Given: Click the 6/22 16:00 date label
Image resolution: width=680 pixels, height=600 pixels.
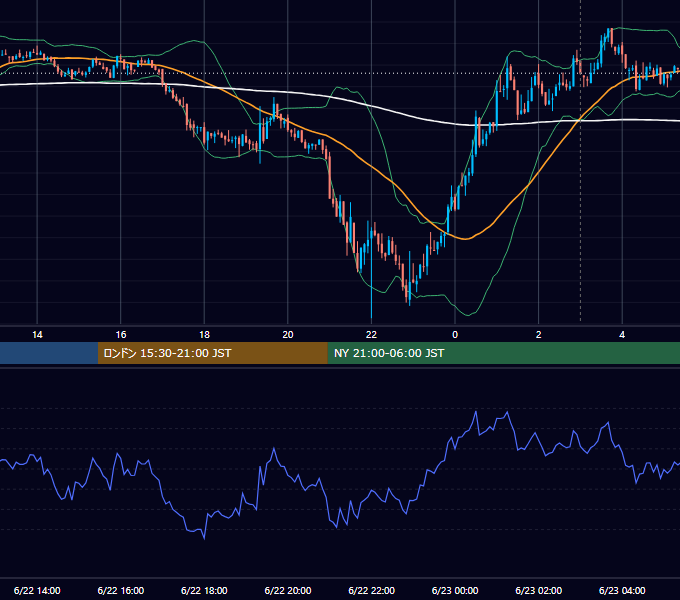Looking at the screenshot, I should (121, 590).
